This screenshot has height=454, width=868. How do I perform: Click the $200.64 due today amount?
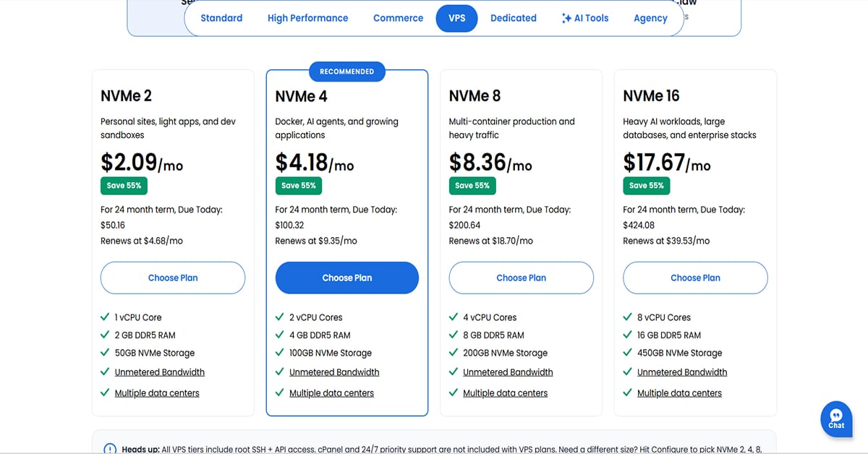coord(464,225)
